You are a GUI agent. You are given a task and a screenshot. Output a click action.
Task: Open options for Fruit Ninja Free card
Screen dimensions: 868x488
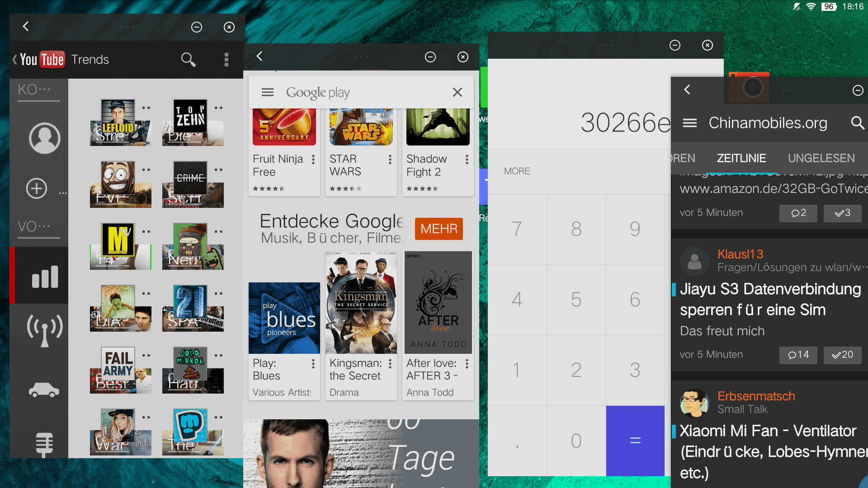pyautogui.click(x=313, y=160)
